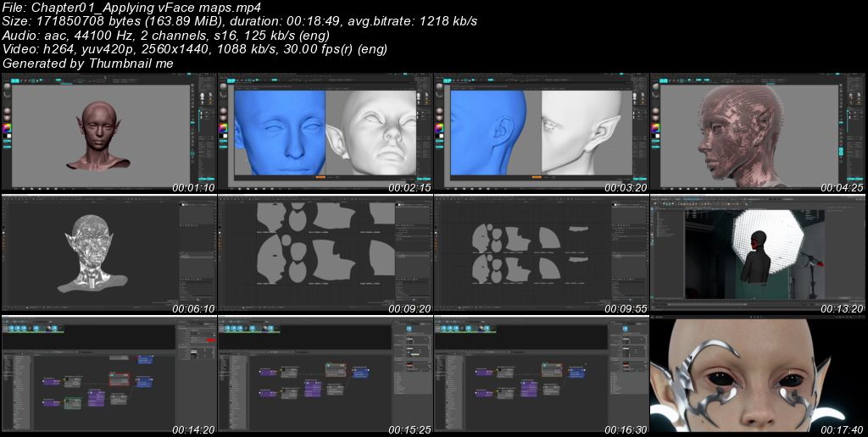The image size is (868, 437).
Task: Click the color picker in the 00:02:15 thumbnail
Action: [223, 129]
